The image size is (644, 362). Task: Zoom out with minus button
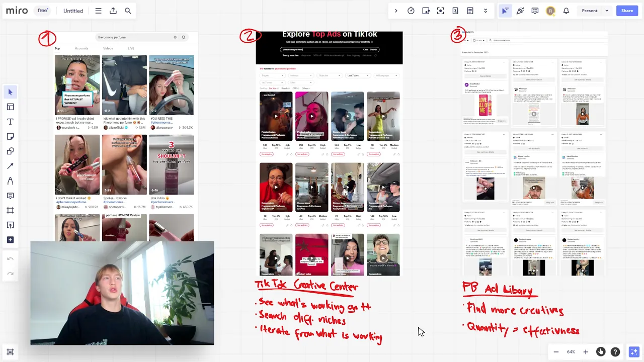556,352
